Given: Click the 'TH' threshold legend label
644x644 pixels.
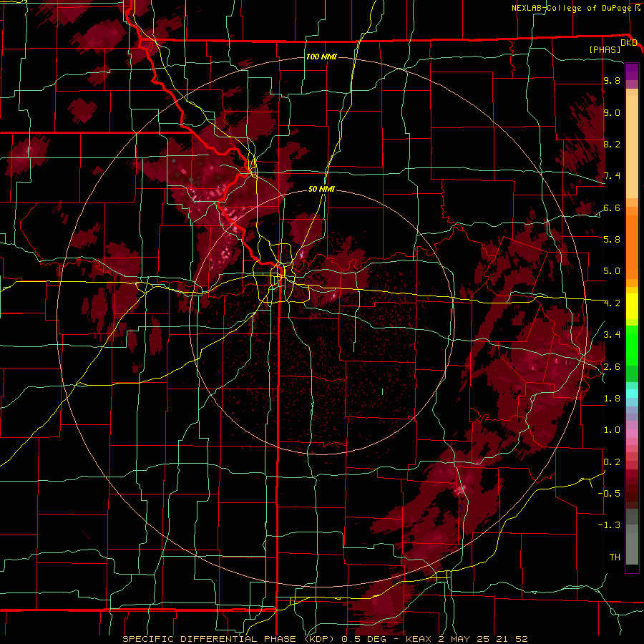Looking at the screenshot, I should click(615, 557).
